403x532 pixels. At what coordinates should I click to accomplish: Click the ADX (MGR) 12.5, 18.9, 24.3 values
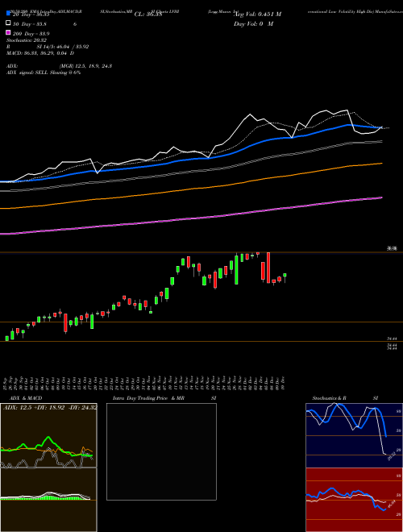85,66
